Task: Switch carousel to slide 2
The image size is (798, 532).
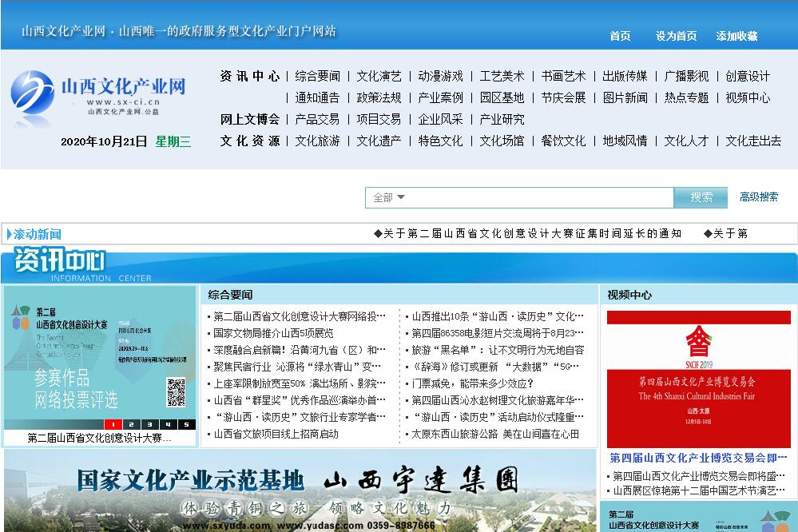Action: [132, 424]
